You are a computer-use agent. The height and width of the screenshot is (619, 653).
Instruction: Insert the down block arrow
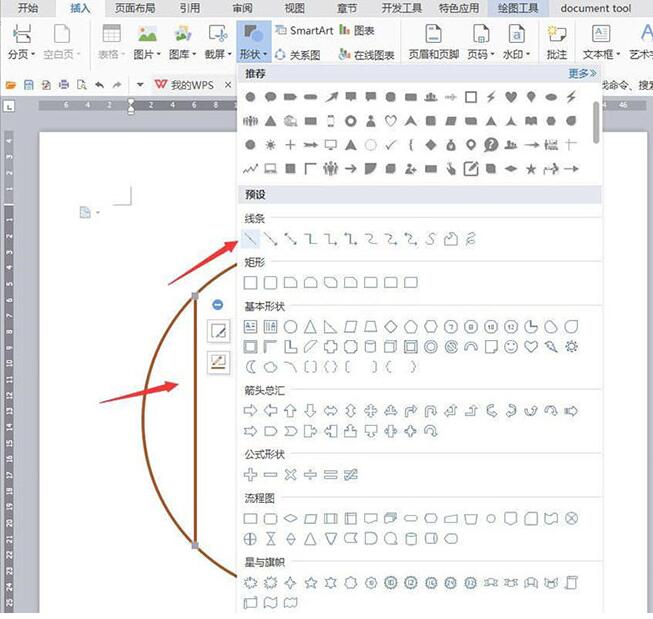310,411
